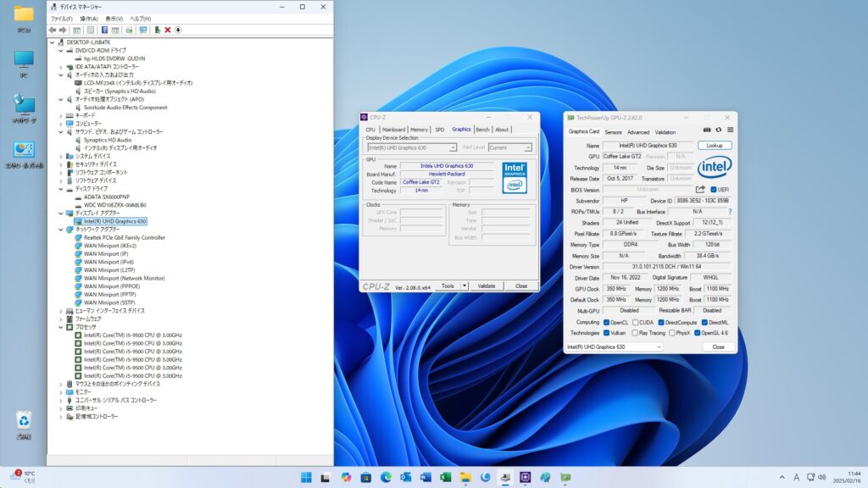
Task: Click the GPU-Z refresh icon
Action: [x=719, y=130]
